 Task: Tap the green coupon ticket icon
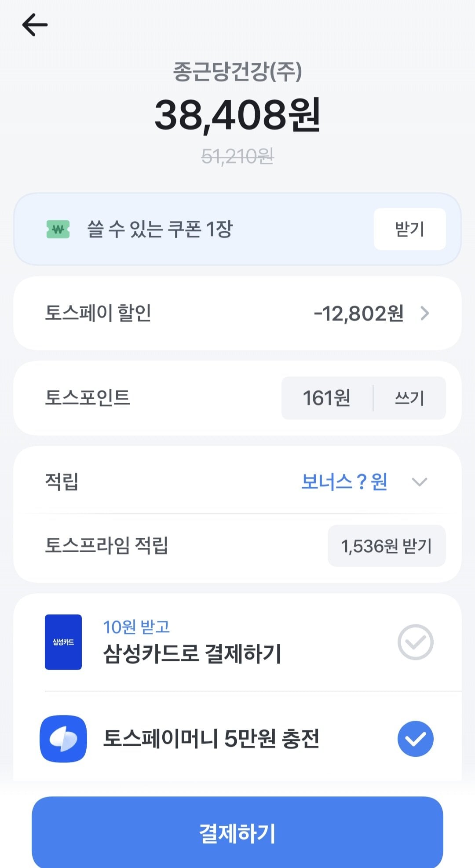pyautogui.click(x=58, y=230)
